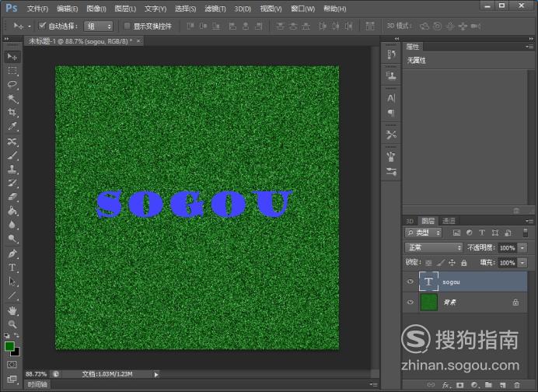Open the opacity slider dropdown arrow

point(522,247)
